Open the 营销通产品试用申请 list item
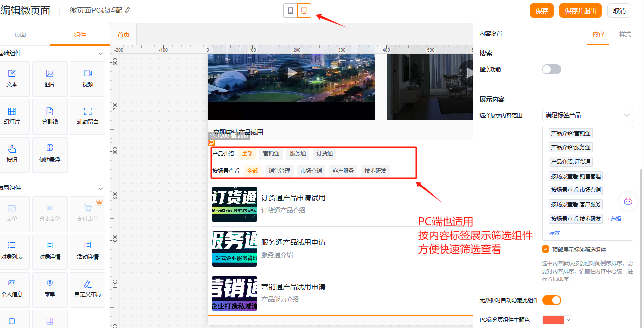 [341, 293]
